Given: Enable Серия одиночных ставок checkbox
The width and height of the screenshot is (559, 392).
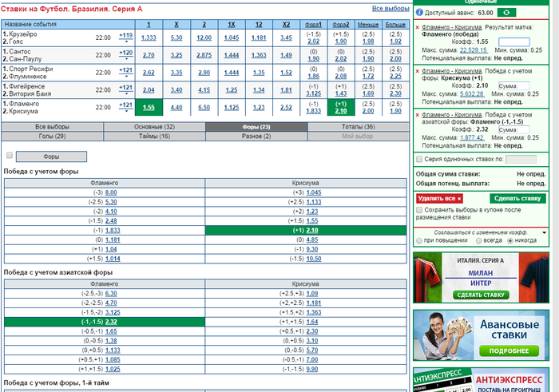Looking at the screenshot, I should pos(419,159).
